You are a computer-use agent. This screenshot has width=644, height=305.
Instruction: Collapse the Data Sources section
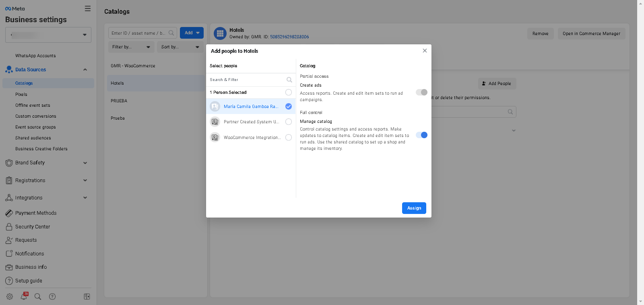(85, 70)
